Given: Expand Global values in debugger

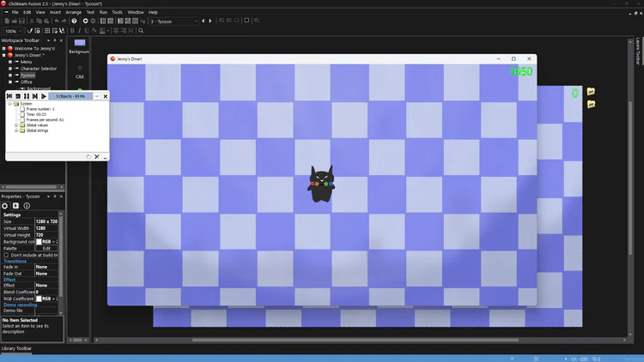Looking at the screenshot, I should (x=16, y=125).
